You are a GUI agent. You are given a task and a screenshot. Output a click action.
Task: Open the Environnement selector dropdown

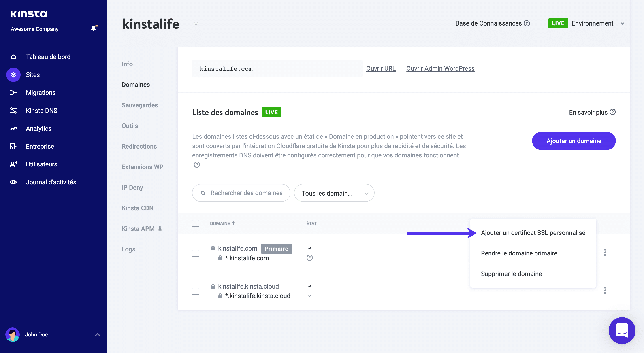point(623,23)
